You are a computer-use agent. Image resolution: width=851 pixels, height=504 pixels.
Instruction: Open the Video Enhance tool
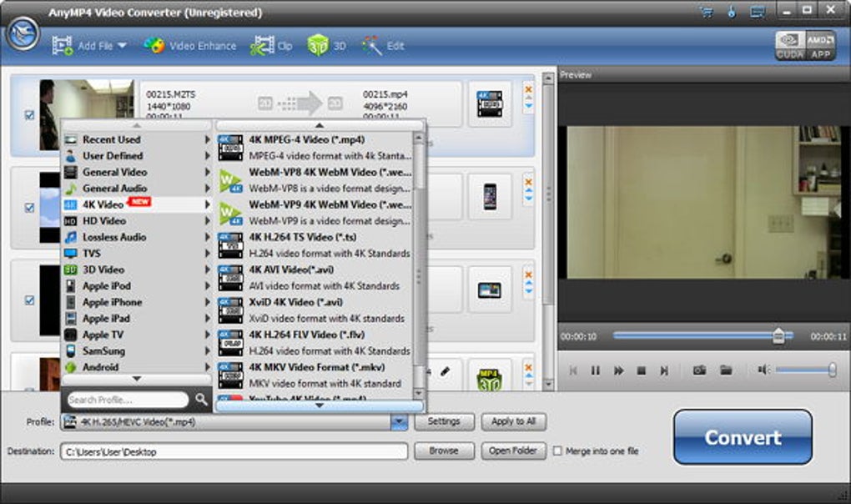tap(190, 46)
